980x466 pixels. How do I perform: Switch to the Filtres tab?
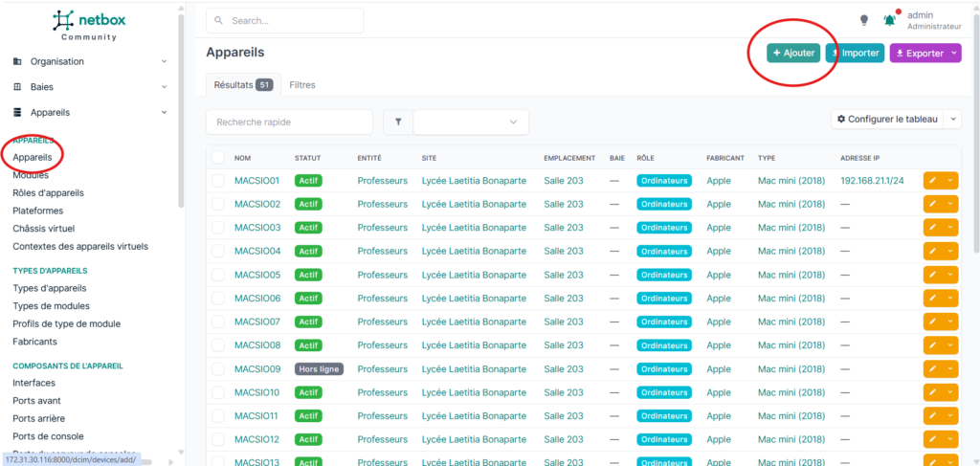[x=302, y=85]
